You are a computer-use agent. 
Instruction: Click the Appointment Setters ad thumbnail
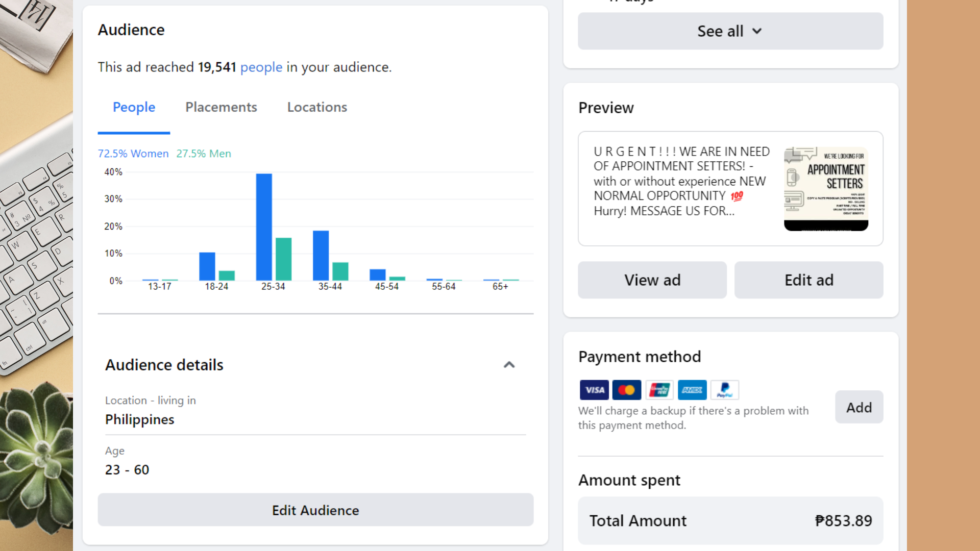click(x=826, y=189)
